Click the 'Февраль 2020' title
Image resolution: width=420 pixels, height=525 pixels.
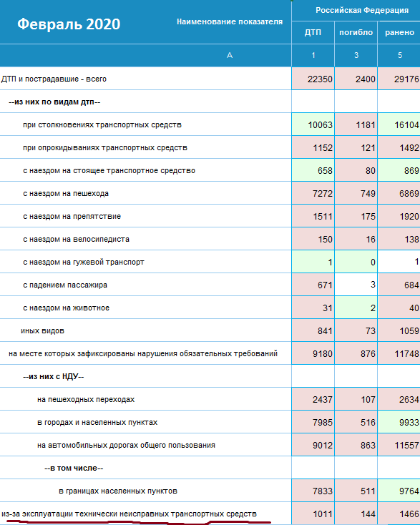click(69, 24)
